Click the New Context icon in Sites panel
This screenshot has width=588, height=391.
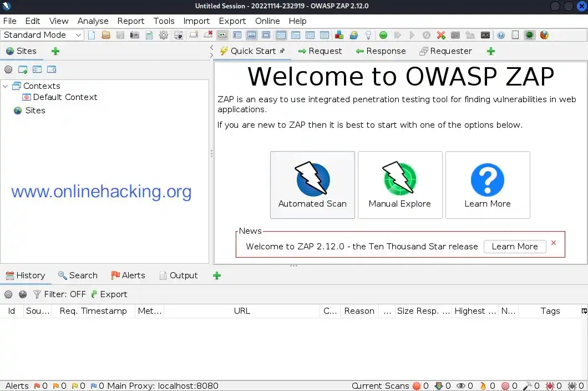click(x=23, y=69)
